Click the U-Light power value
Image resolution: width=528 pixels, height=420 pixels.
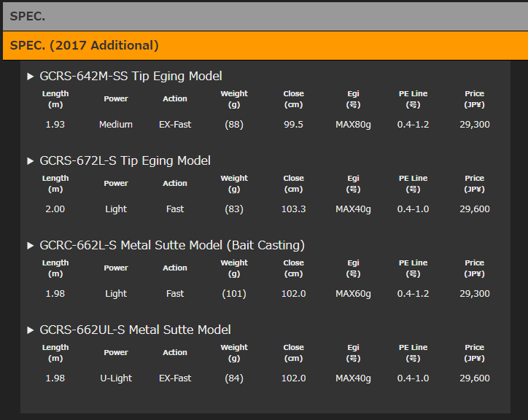pos(116,378)
